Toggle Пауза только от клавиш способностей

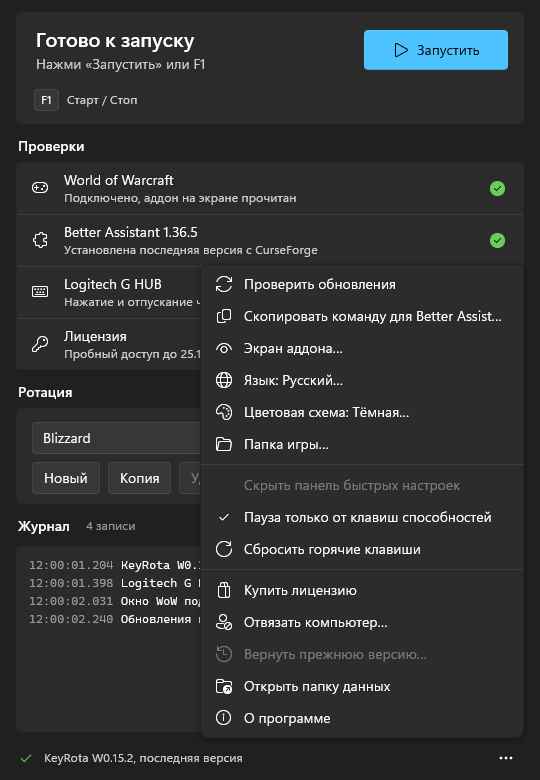(x=362, y=517)
